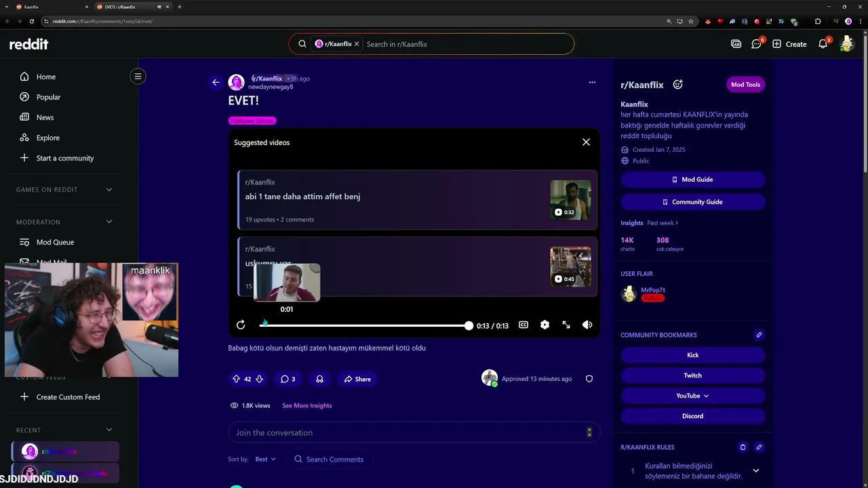
Task: Replay the video with the replay icon
Action: point(241,325)
